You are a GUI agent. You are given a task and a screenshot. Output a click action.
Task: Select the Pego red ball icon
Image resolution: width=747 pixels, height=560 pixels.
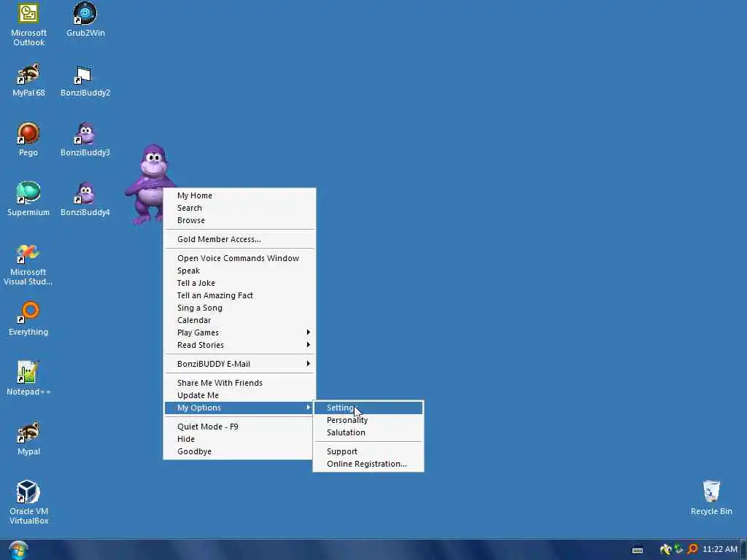pyautogui.click(x=28, y=139)
